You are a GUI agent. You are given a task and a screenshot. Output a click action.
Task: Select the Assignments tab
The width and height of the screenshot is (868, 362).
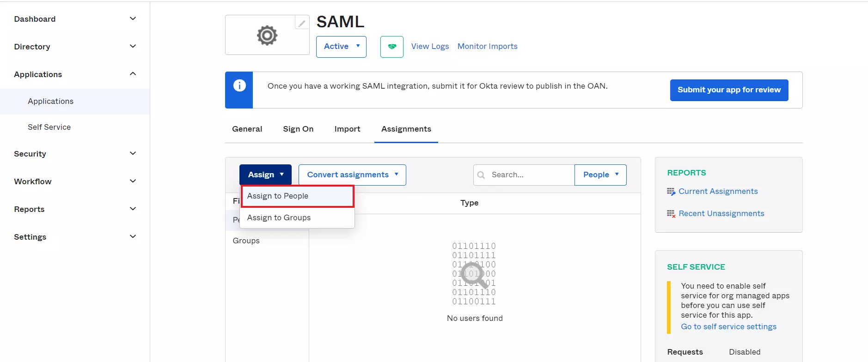coord(406,129)
